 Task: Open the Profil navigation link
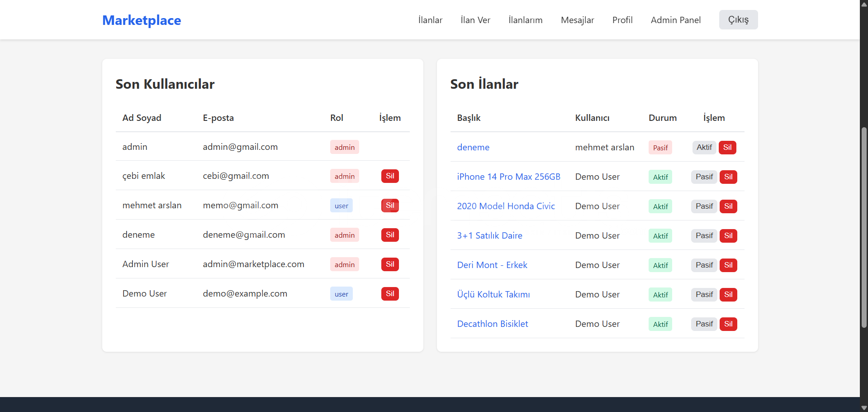point(622,20)
